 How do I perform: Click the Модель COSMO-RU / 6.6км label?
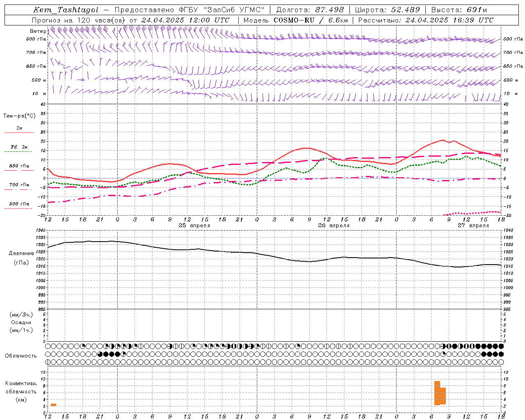click(x=295, y=20)
